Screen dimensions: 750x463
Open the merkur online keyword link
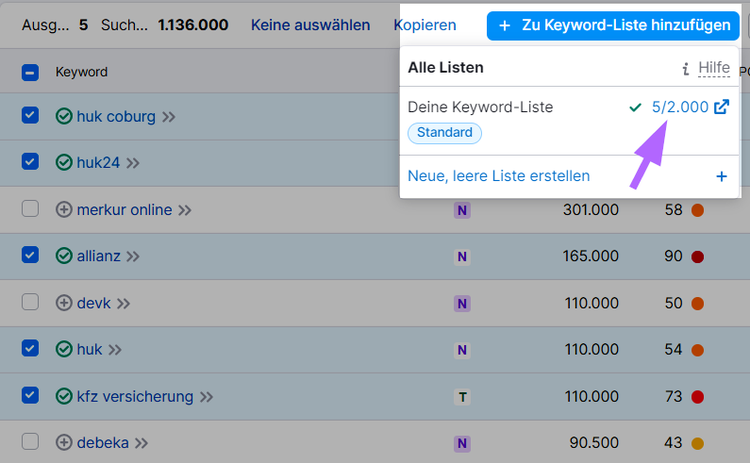(124, 210)
